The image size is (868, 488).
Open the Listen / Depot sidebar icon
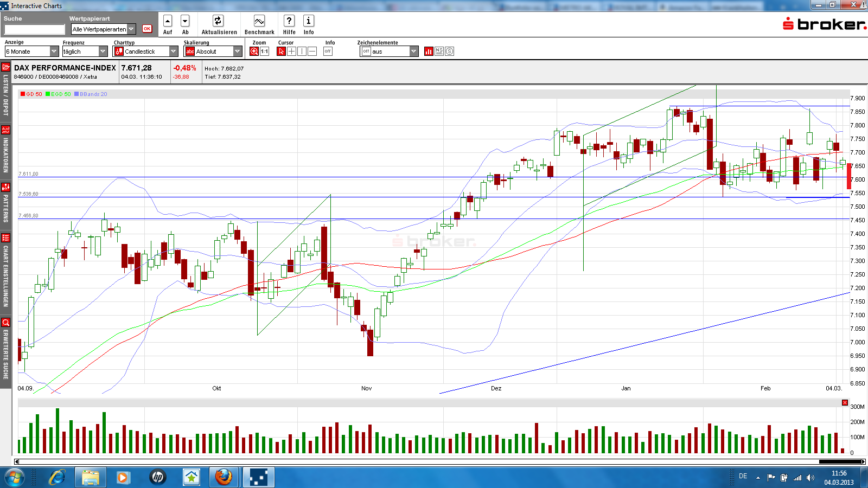5,67
